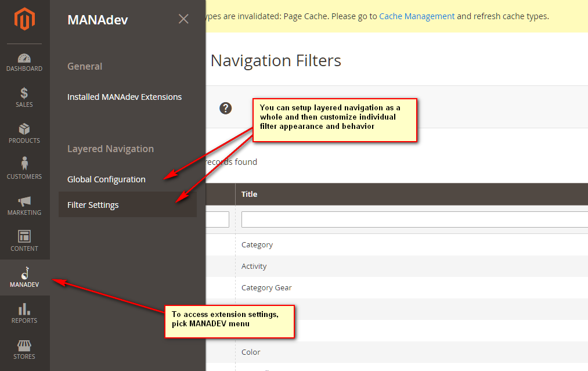Open the Category Gear filter row
Viewport: 588px width, 371px height.
266,288
